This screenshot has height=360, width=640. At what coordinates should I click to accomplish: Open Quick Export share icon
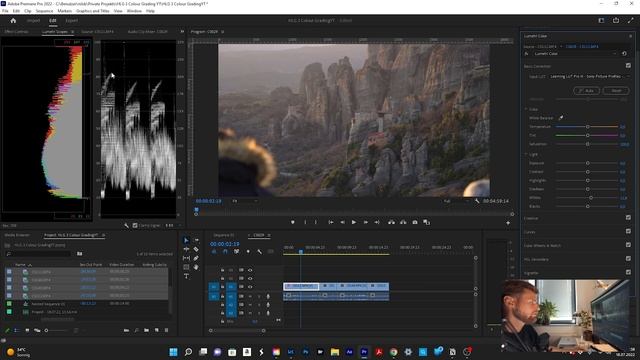click(x=616, y=20)
